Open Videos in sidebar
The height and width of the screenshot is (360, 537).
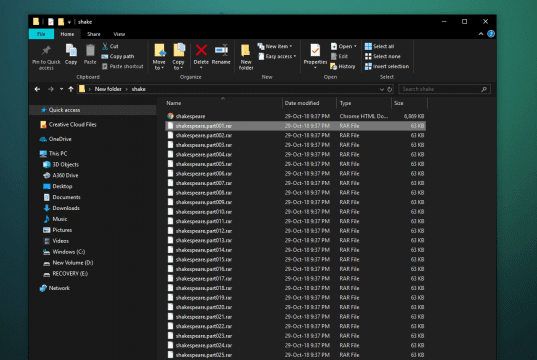pos(56,241)
